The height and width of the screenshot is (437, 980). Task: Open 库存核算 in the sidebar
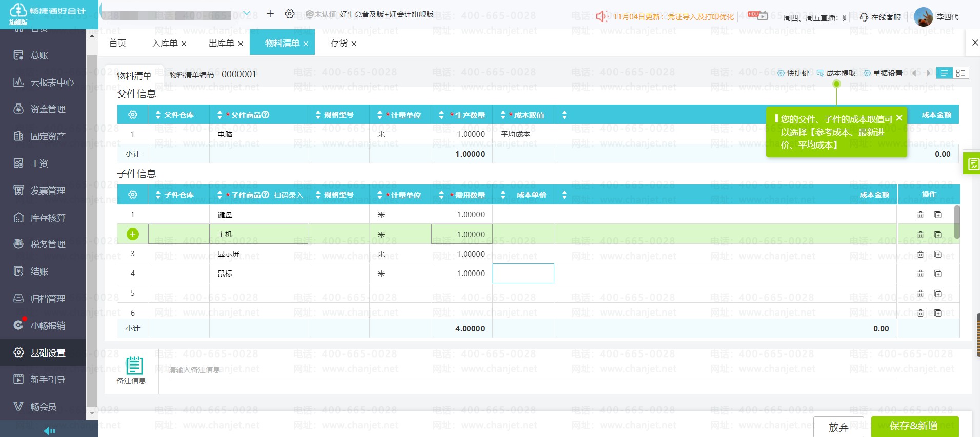pos(48,218)
